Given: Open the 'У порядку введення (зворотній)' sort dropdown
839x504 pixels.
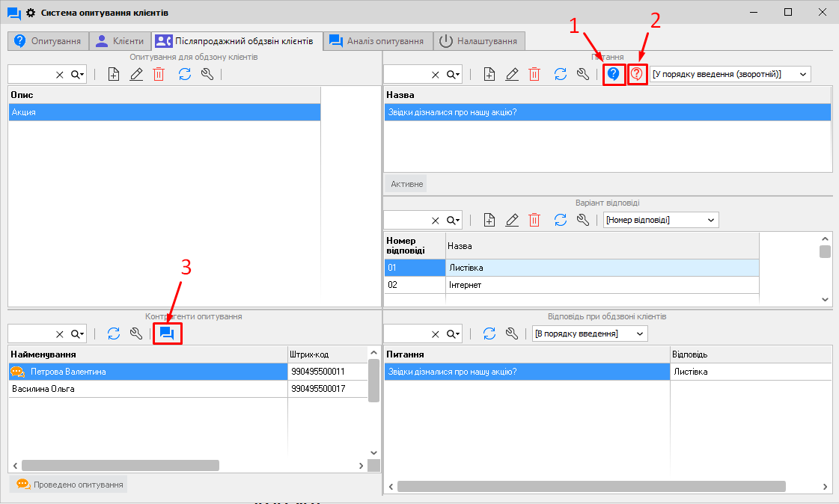Looking at the screenshot, I should [x=730, y=74].
